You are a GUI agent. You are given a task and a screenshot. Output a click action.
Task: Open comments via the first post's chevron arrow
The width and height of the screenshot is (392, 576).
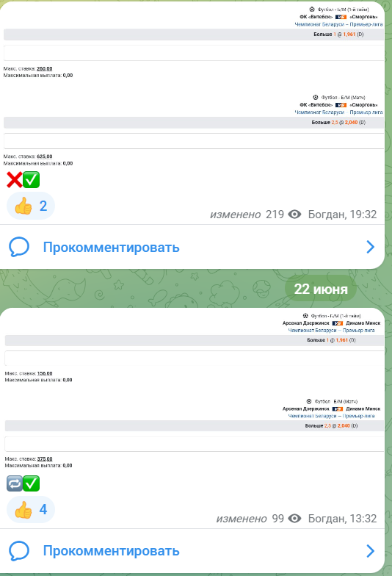pos(370,247)
